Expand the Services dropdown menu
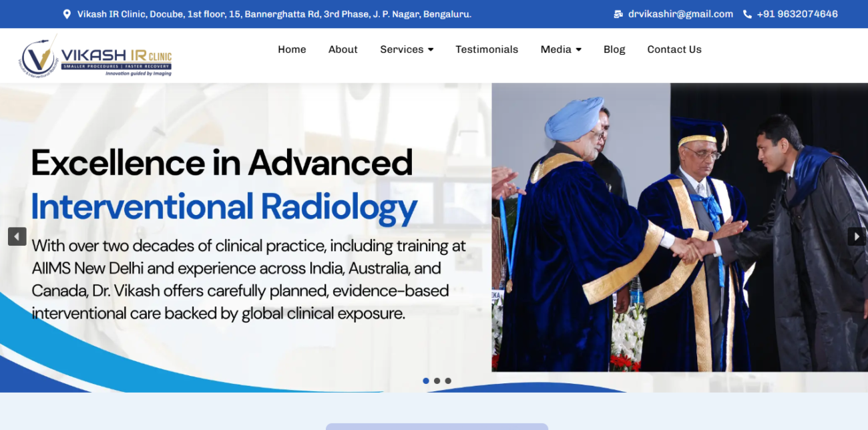Screen dimensions: 868x430 click(407, 49)
